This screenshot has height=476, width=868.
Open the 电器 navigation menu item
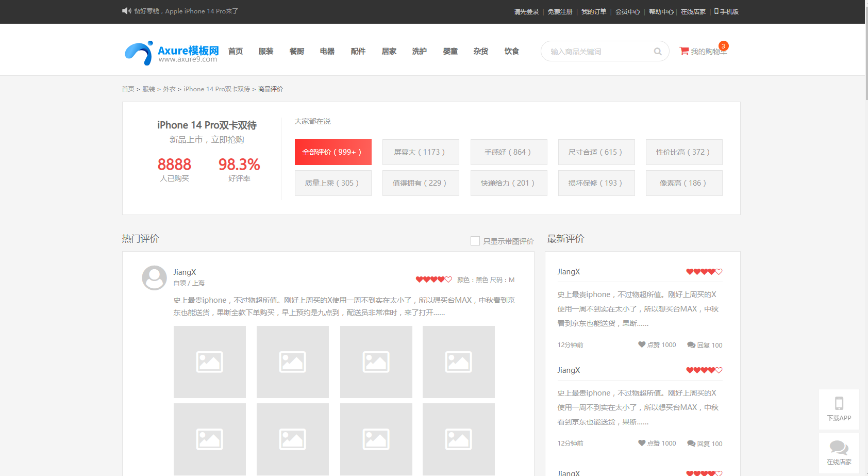327,51
